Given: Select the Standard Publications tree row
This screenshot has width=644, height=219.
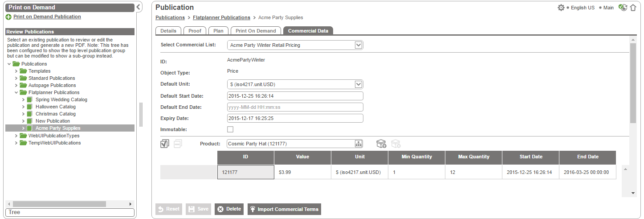Looking at the screenshot, I should pos(70,78).
